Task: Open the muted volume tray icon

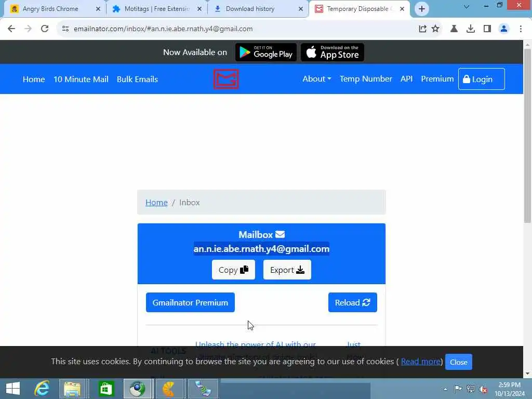Action: [x=483, y=389]
